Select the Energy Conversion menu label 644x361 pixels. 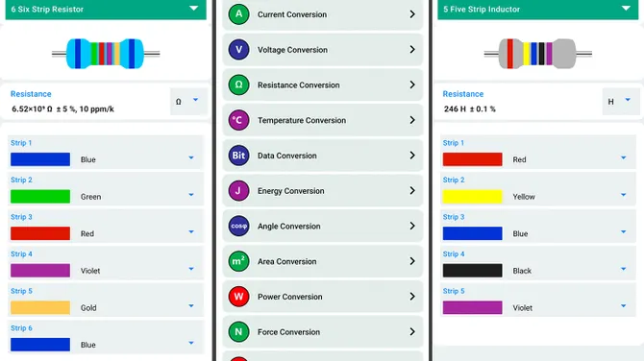[291, 191]
